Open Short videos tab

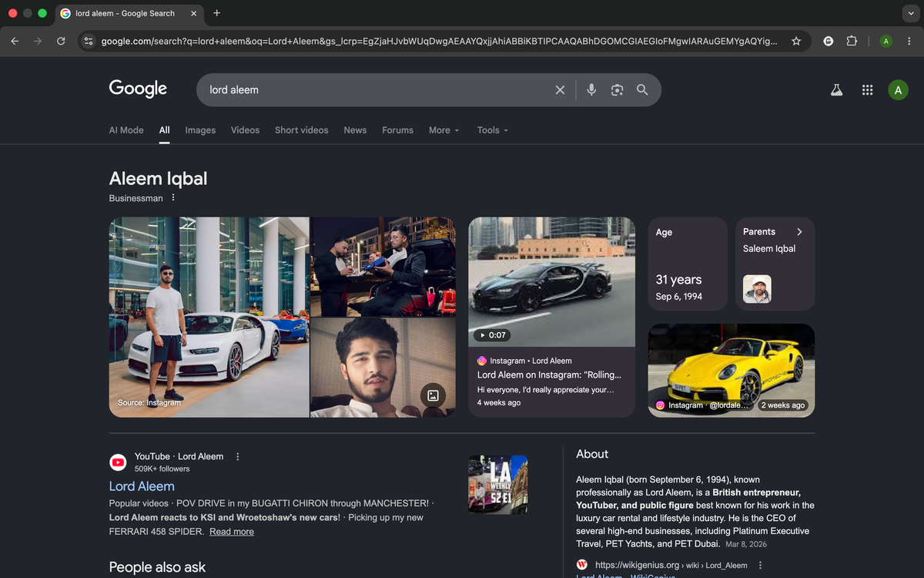click(x=302, y=130)
